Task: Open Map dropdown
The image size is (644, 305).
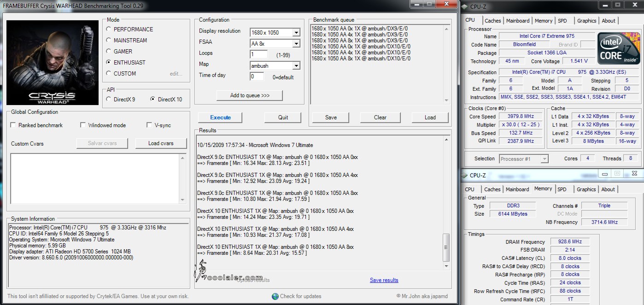Action: (x=296, y=65)
